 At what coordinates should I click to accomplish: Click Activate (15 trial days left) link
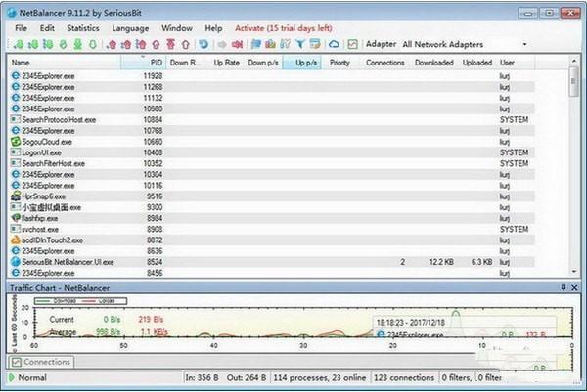click(284, 28)
